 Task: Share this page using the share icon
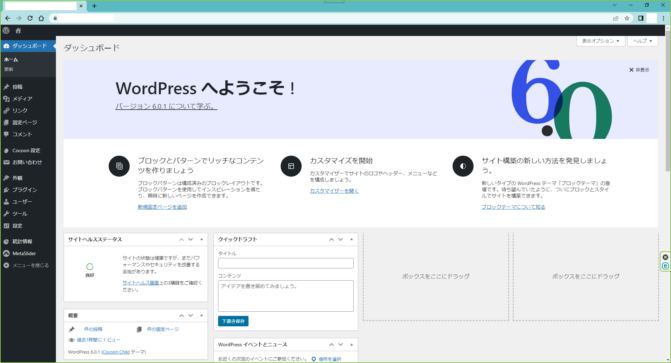(616, 18)
